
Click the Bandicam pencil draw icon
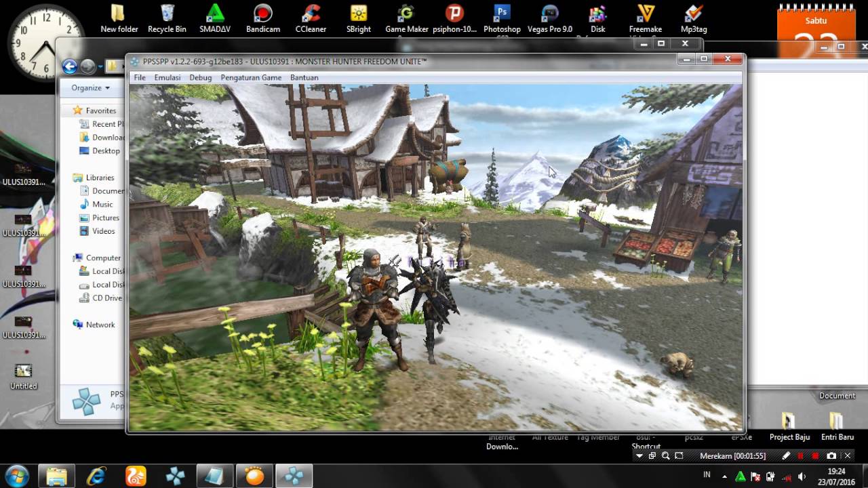786,456
